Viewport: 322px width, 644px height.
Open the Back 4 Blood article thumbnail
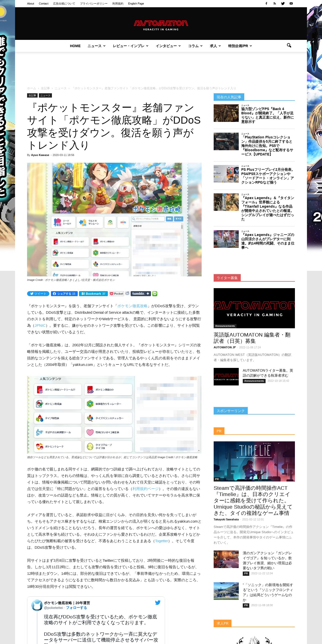tap(226, 113)
